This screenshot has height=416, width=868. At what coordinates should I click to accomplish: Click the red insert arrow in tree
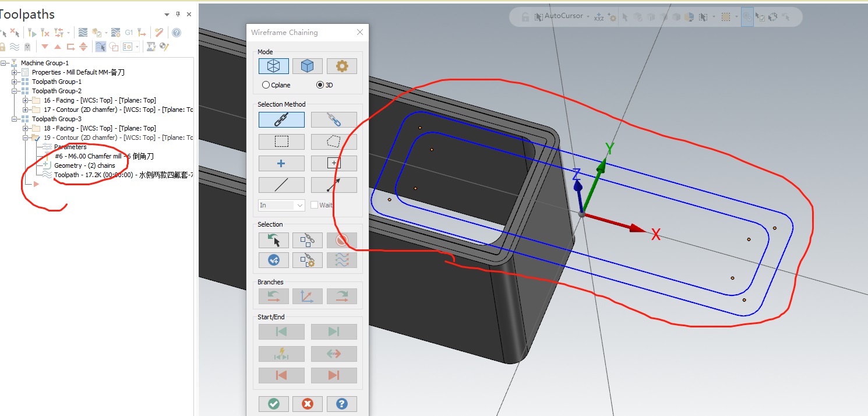[36, 184]
